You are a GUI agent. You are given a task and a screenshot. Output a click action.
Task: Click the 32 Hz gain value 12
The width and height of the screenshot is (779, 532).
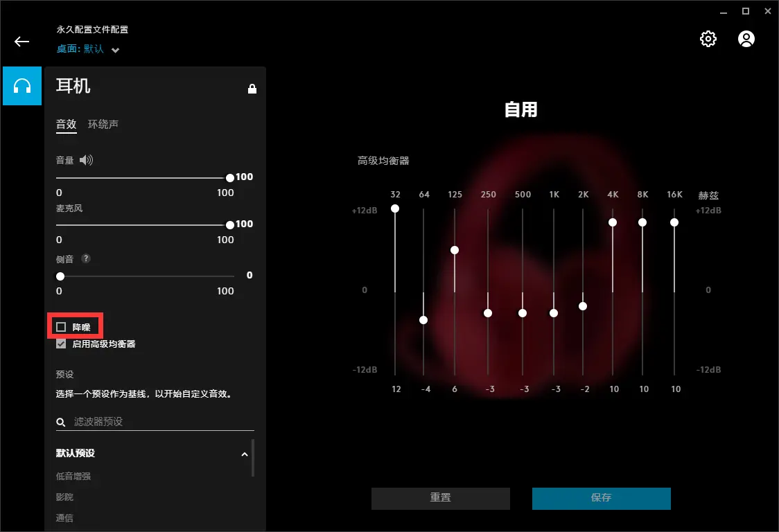(396, 389)
